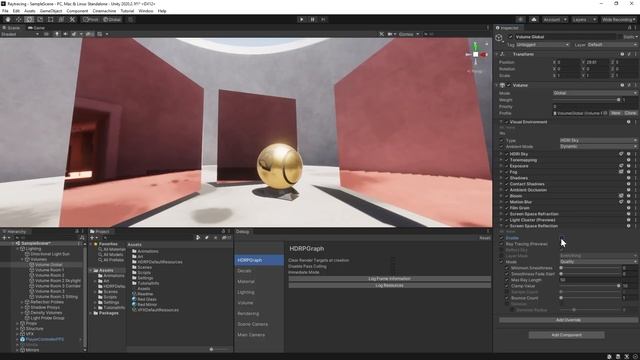Toggle the Volume Global active checkbox
The height and width of the screenshot is (360, 640).
click(510, 37)
